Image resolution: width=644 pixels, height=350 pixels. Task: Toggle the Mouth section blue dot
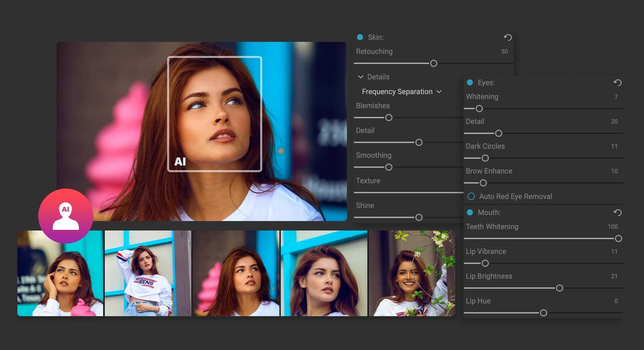470,212
